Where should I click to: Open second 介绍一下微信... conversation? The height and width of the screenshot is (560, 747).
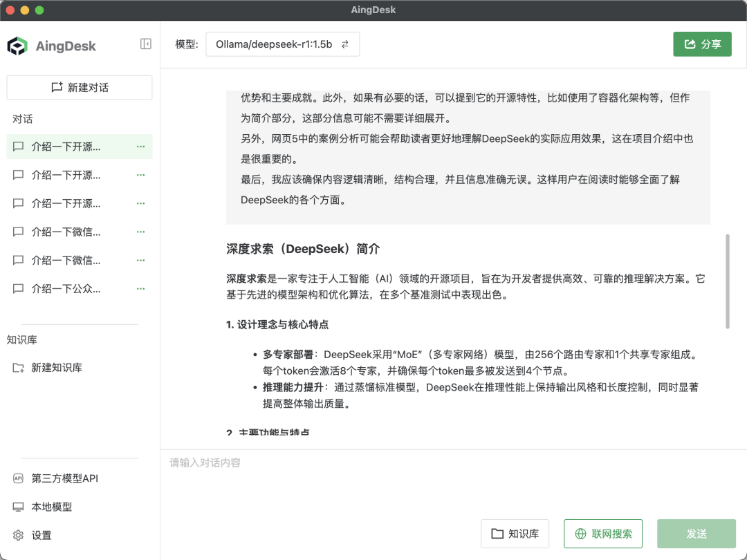[x=80, y=261]
